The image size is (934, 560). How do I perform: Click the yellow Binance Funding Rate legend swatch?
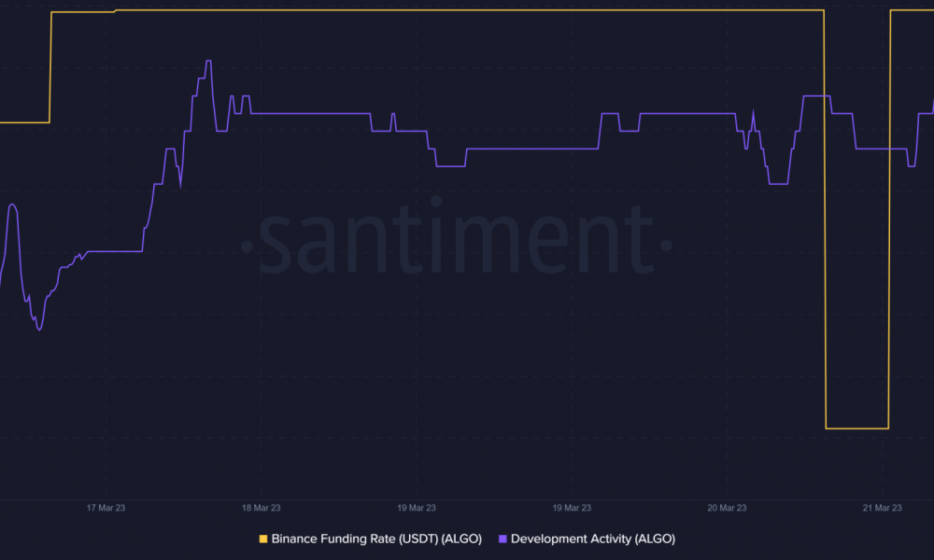click(x=263, y=539)
